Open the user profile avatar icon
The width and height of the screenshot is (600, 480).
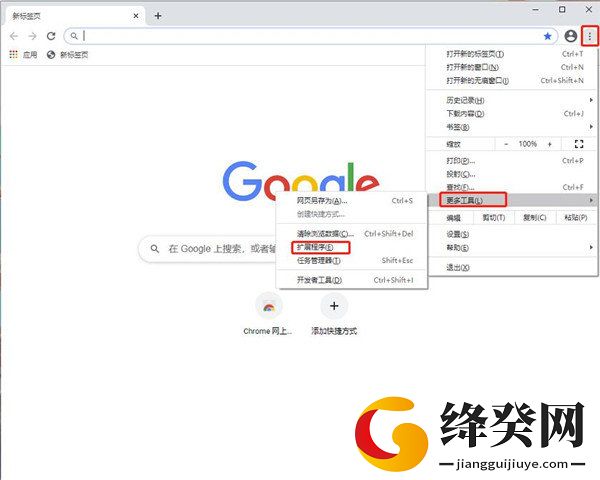(571, 36)
